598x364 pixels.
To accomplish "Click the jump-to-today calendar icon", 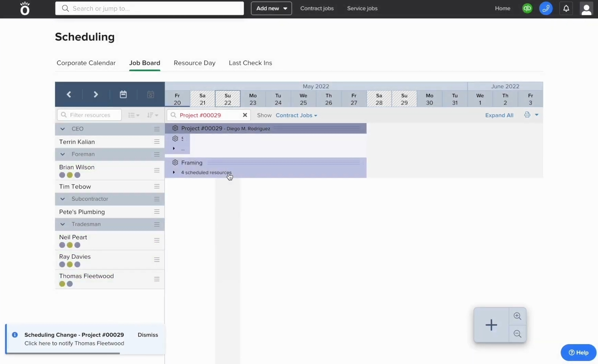I will point(150,94).
